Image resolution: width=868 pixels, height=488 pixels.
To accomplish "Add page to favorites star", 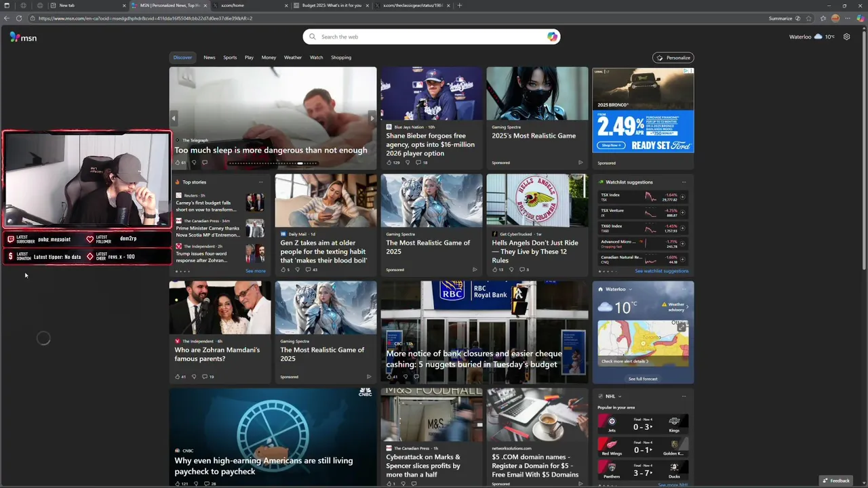I will point(810,18).
